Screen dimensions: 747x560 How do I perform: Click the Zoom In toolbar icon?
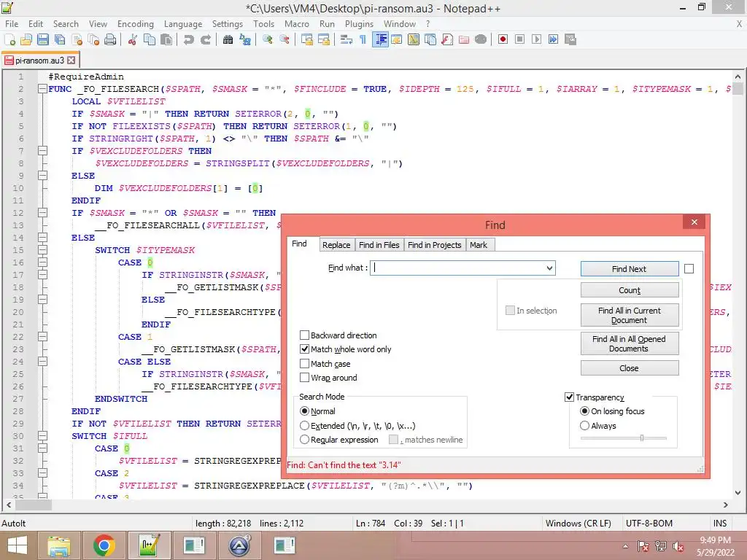pyautogui.click(x=268, y=39)
